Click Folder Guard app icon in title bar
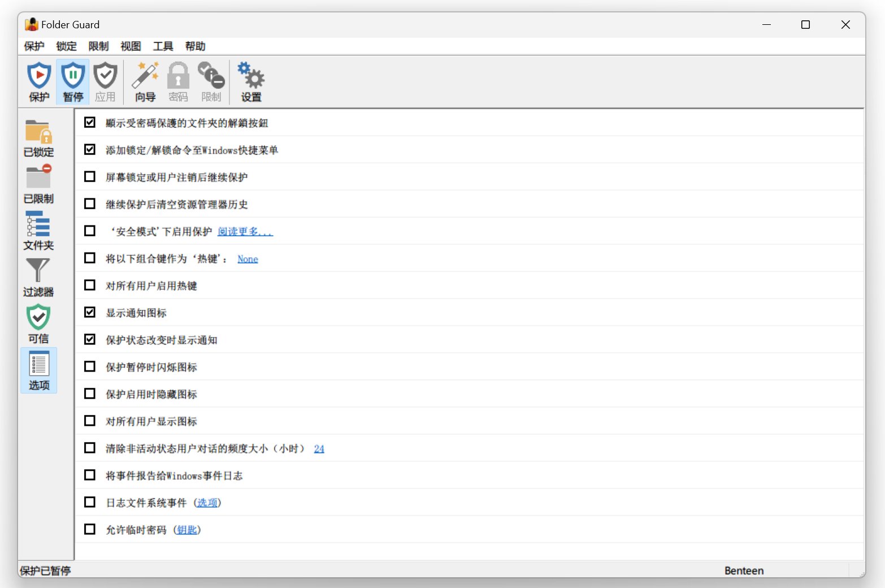The width and height of the screenshot is (885, 588). coord(32,24)
